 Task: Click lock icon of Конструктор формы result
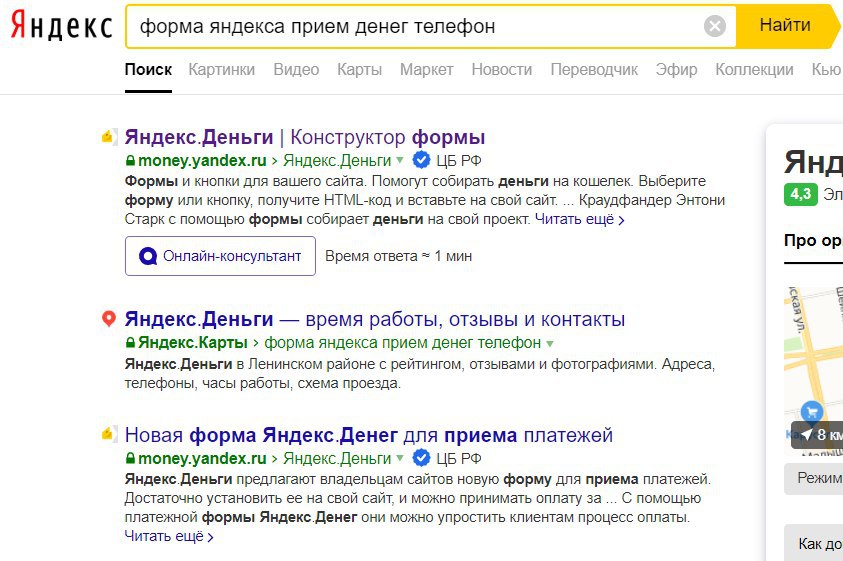pos(130,160)
